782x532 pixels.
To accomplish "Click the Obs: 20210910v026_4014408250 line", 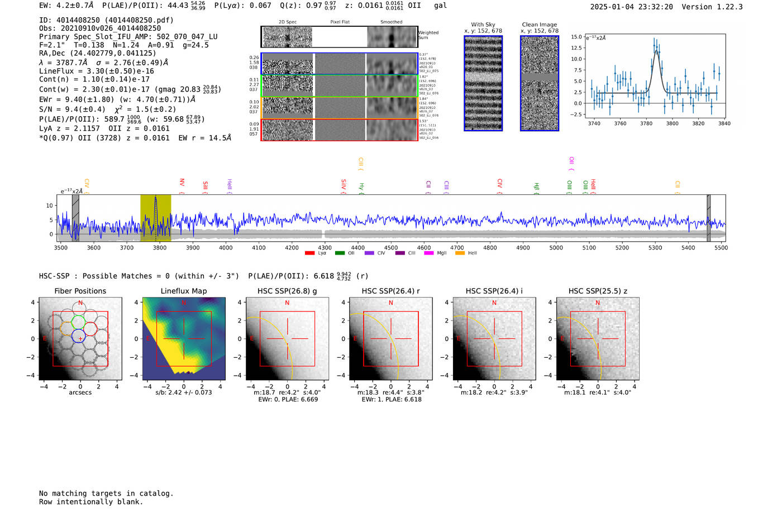I will pyautogui.click(x=100, y=28).
